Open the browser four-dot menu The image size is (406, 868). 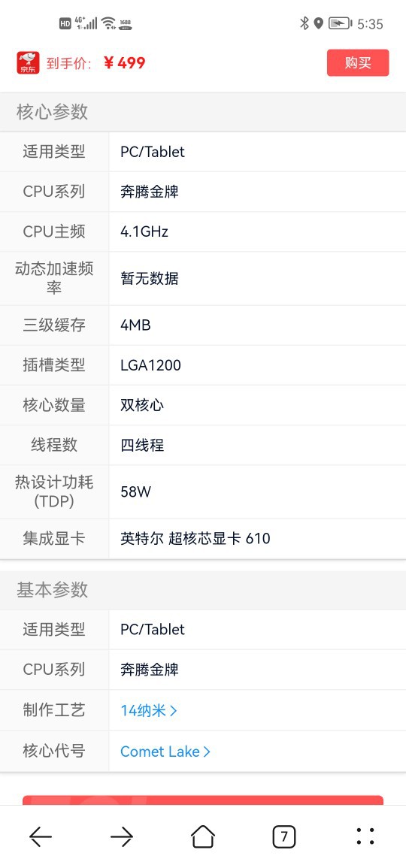(365, 836)
